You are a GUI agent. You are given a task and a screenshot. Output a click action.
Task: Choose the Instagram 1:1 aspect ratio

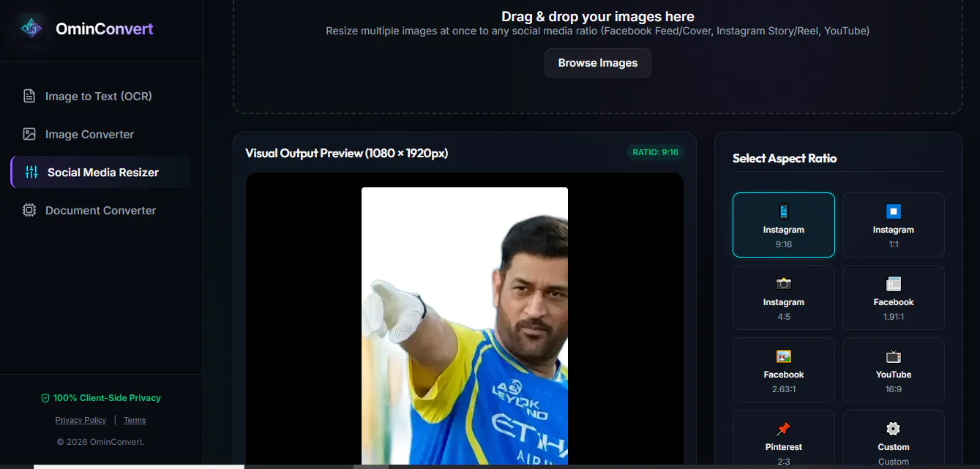tap(894, 225)
